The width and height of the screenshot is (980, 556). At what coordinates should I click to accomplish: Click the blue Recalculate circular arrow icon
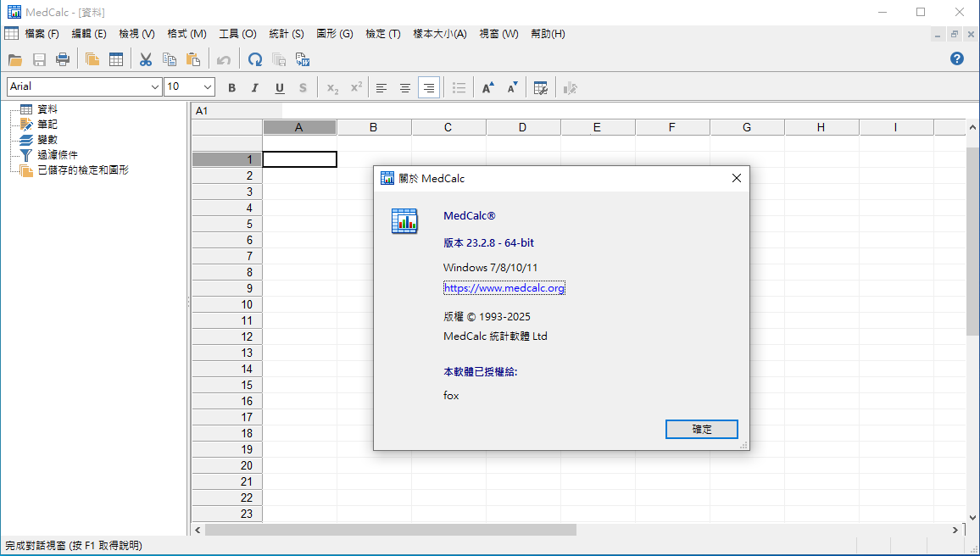255,60
